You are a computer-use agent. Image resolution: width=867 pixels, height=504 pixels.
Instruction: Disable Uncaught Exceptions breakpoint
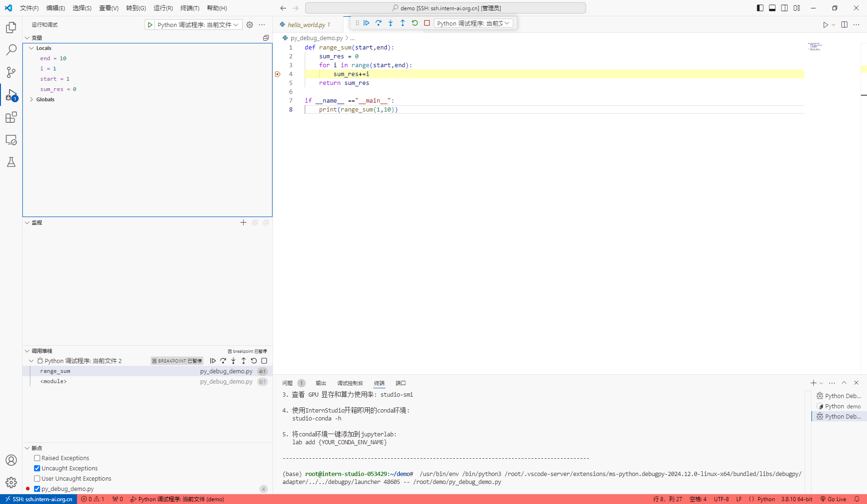37,469
